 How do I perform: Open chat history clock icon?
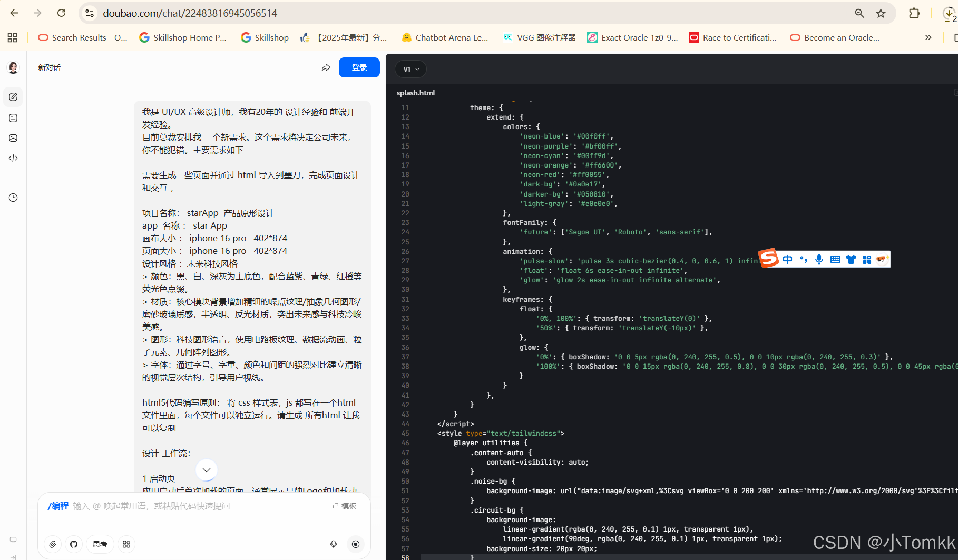(x=13, y=198)
